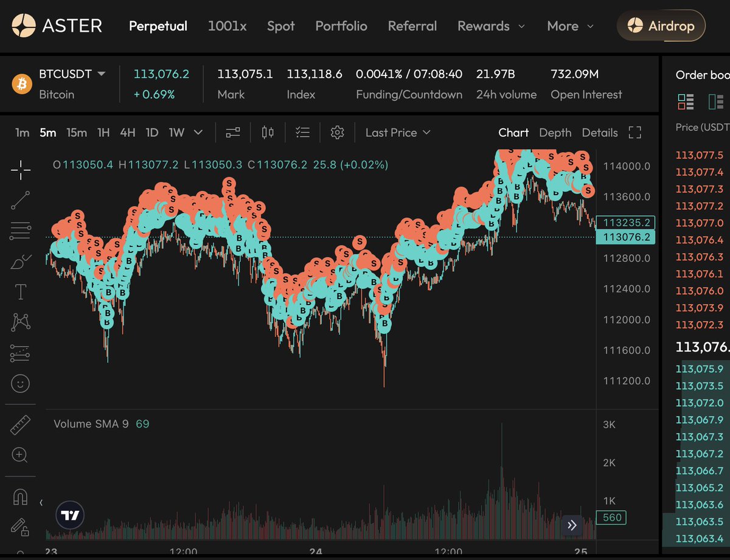Choose the text annotation tool
Image resolution: width=730 pixels, height=560 pixels.
[x=21, y=292]
